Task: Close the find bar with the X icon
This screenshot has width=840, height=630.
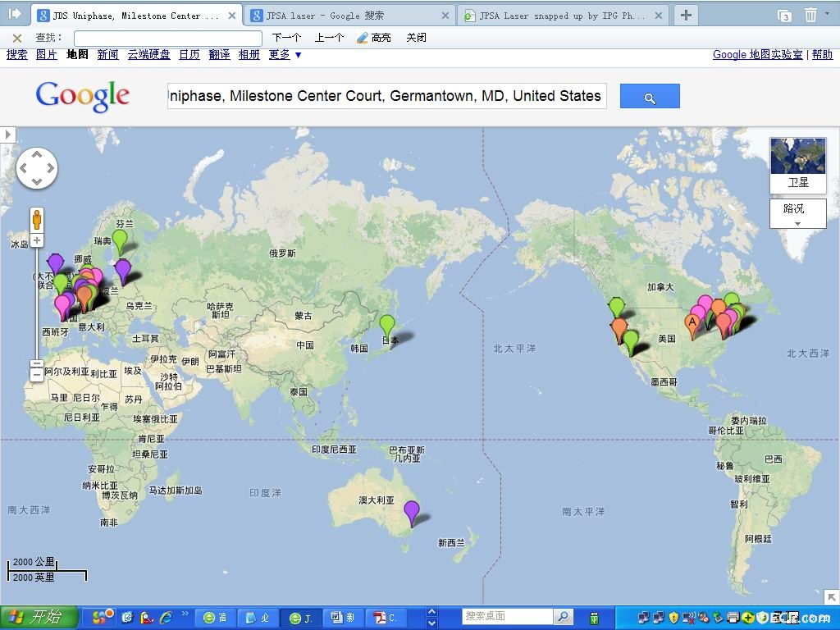Action: click(x=17, y=38)
